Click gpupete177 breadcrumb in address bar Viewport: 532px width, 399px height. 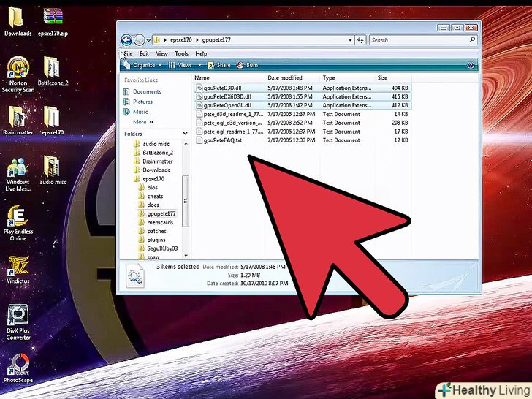(216, 39)
